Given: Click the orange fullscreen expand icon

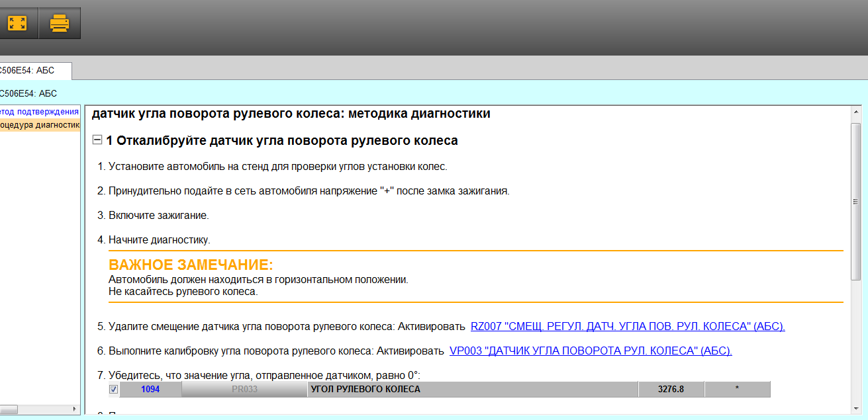Looking at the screenshot, I should 17,24.
